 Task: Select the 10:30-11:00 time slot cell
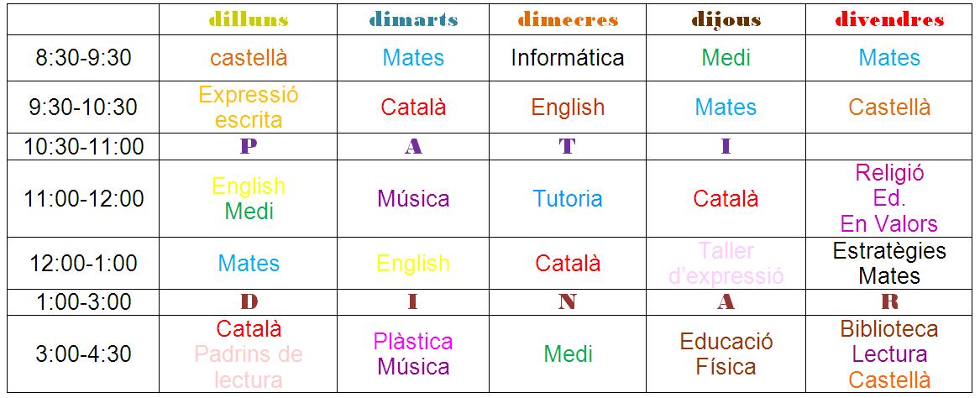(x=83, y=146)
